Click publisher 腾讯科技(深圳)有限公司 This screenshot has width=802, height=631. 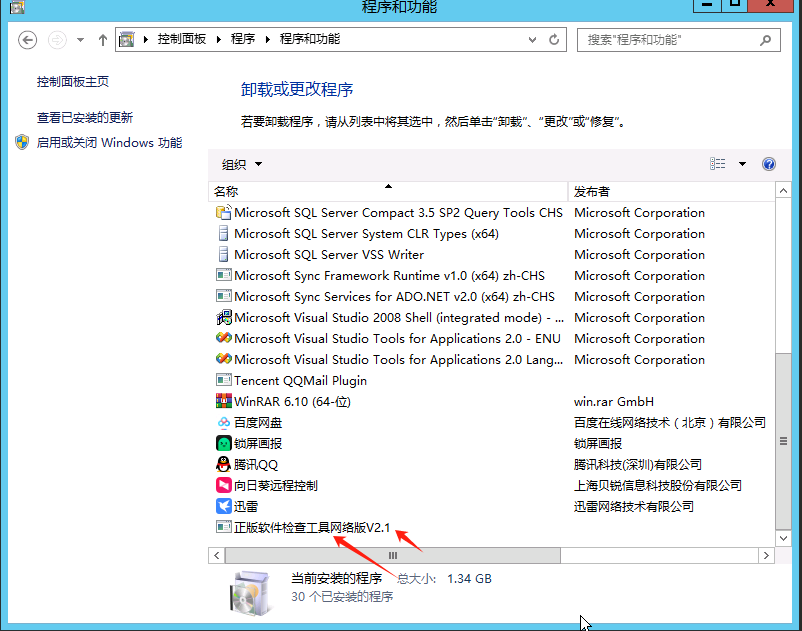point(637,464)
